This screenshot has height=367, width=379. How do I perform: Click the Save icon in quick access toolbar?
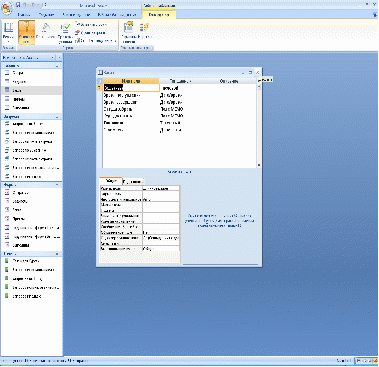pos(18,5)
